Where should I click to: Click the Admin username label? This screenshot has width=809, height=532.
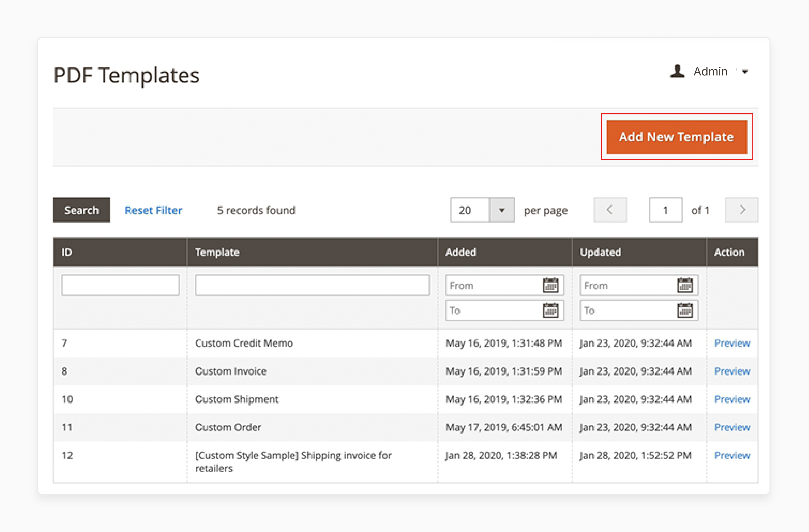coord(711,71)
